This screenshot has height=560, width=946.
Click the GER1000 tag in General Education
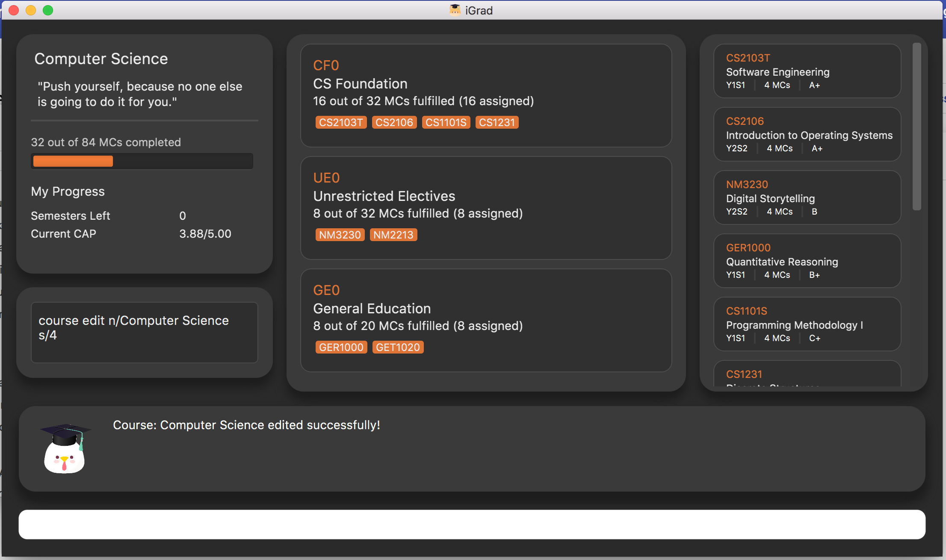341,347
